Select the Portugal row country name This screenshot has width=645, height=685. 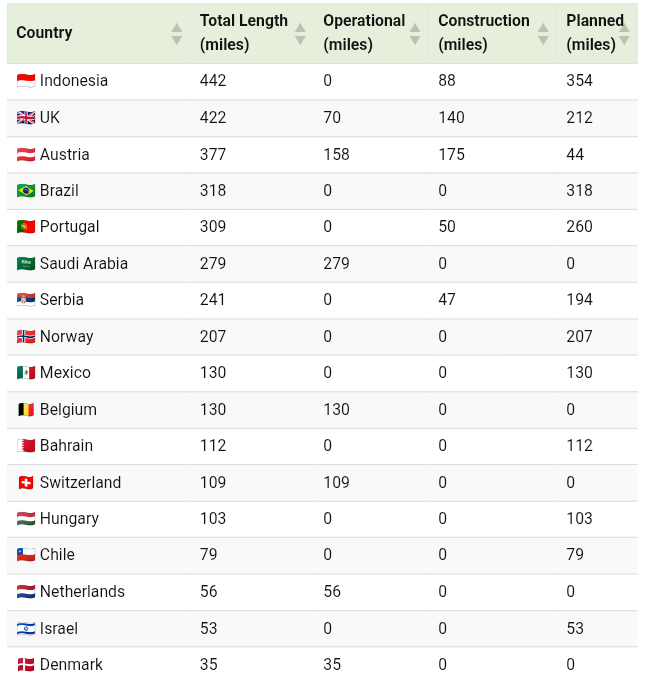coord(69,227)
